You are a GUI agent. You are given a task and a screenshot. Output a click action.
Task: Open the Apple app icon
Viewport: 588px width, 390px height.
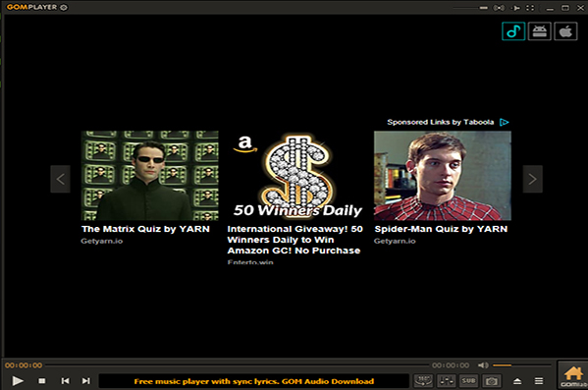click(565, 31)
